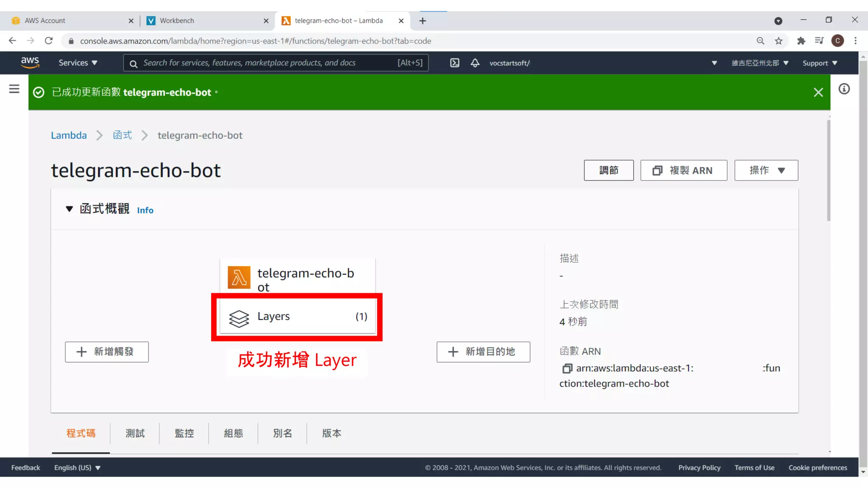
Task: Open the side navigation hamburger menu
Action: point(14,89)
